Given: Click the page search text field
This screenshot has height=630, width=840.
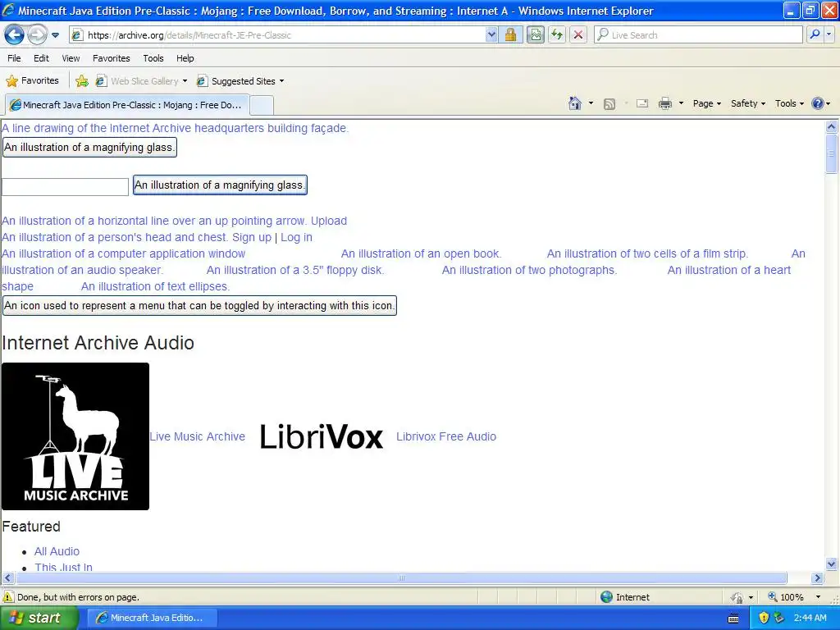Looking at the screenshot, I should [65, 187].
